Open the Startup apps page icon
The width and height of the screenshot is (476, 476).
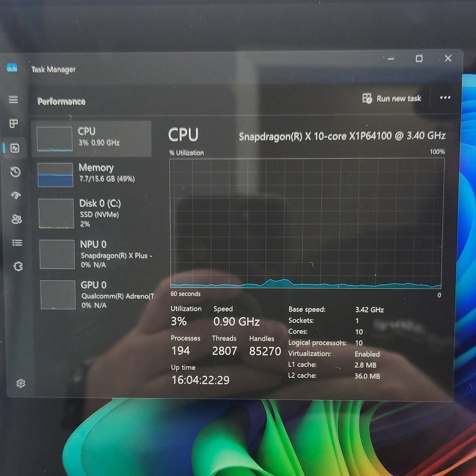coord(16,196)
